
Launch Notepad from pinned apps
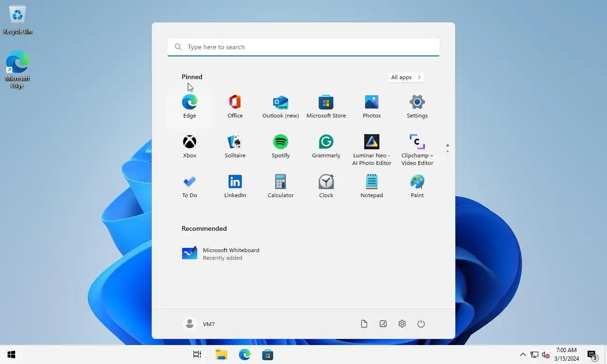pyautogui.click(x=372, y=187)
